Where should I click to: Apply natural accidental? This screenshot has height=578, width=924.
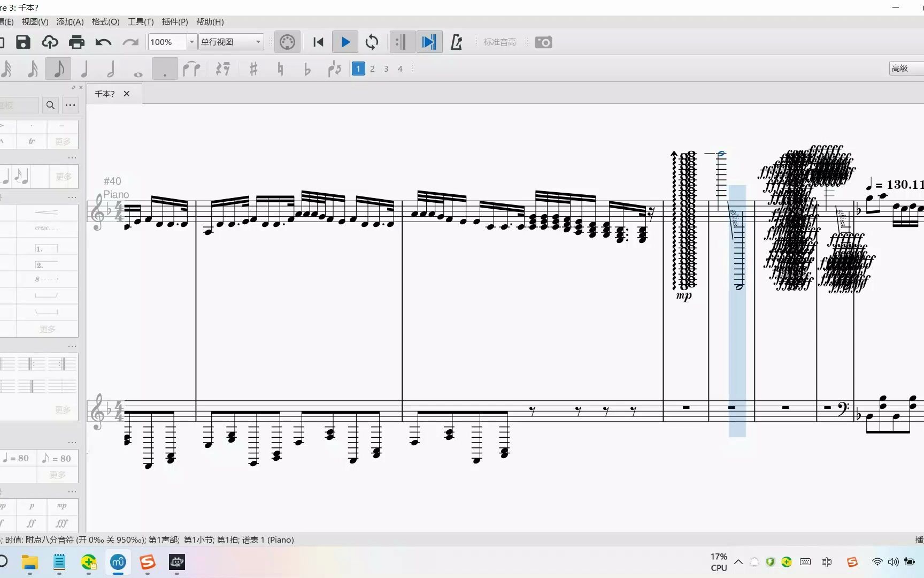point(280,69)
